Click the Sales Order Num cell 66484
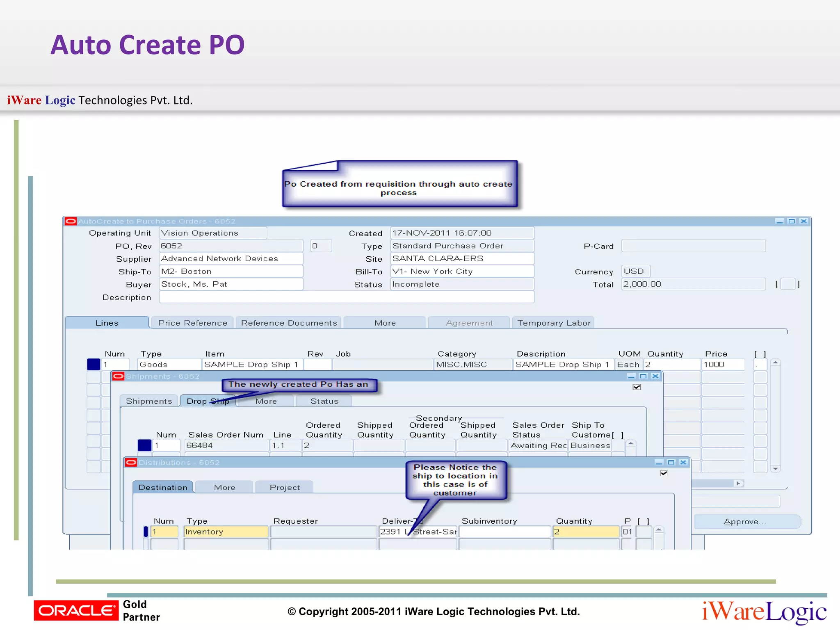This screenshot has width=840, height=630. [x=227, y=445]
